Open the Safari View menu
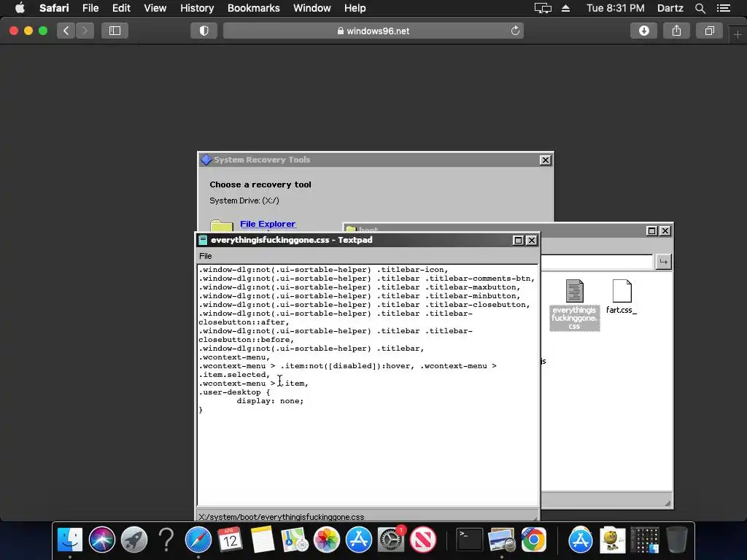The image size is (747, 560). [x=155, y=8]
